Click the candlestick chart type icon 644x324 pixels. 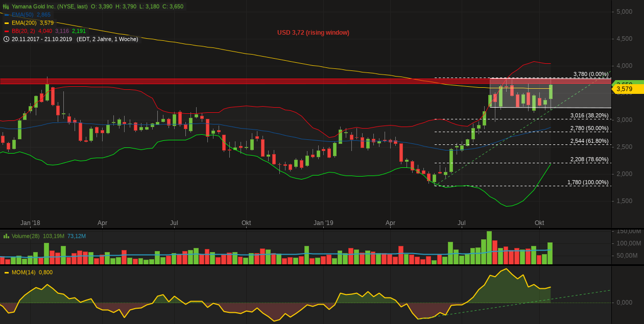pos(6,7)
